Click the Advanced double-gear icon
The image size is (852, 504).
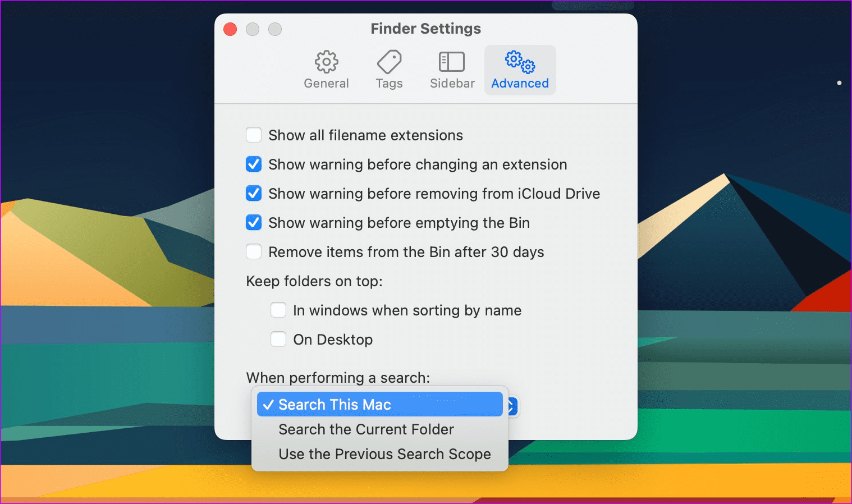[520, 62]
